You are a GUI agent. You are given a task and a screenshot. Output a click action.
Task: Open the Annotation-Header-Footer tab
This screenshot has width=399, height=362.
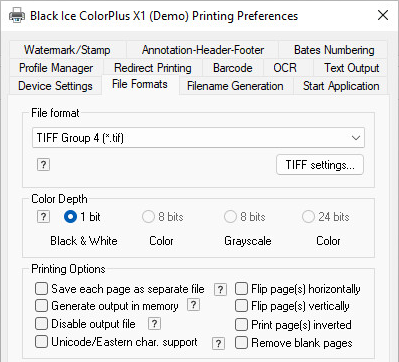pyautogui.click(x=203, y=50)
